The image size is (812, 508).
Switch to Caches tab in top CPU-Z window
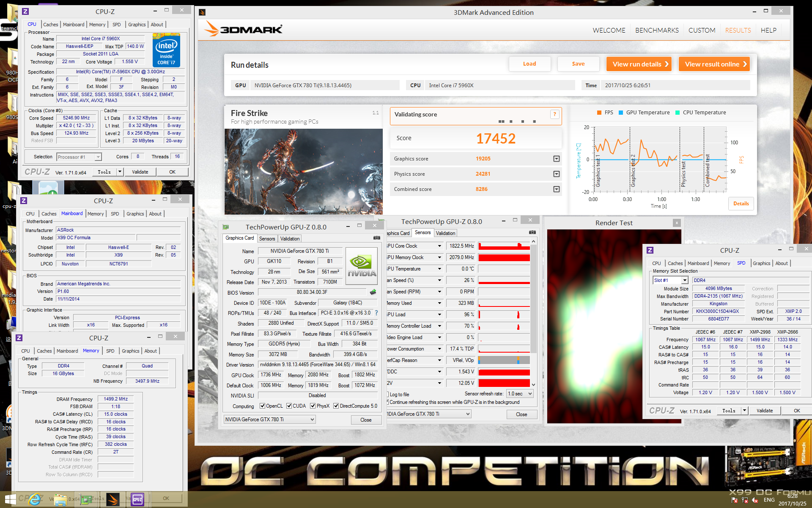coord(51,25)
